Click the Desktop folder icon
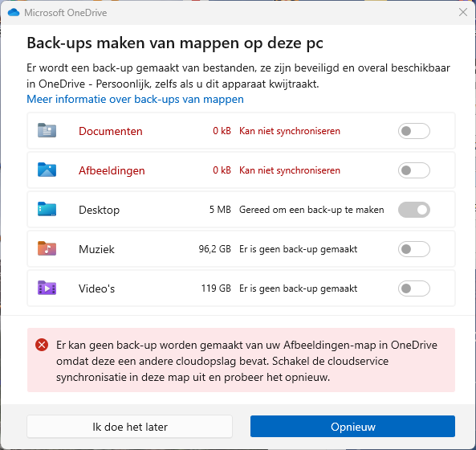476x450 pixels. 47,209
